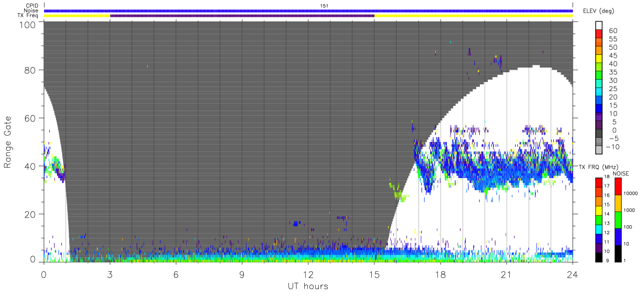The height and width of the screenshot is (297, 644).
Task: Click the 10000 label on the NOISE scale
Action: 631,193
